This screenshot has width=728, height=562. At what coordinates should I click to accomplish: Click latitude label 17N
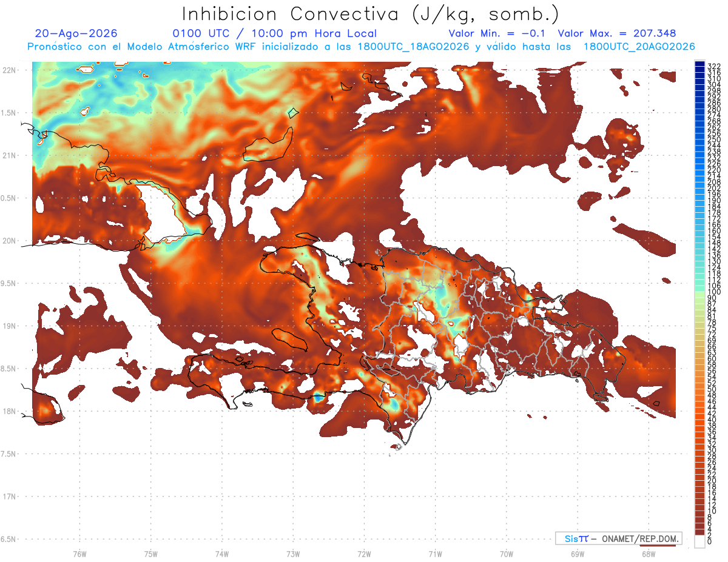click(8, 497)
